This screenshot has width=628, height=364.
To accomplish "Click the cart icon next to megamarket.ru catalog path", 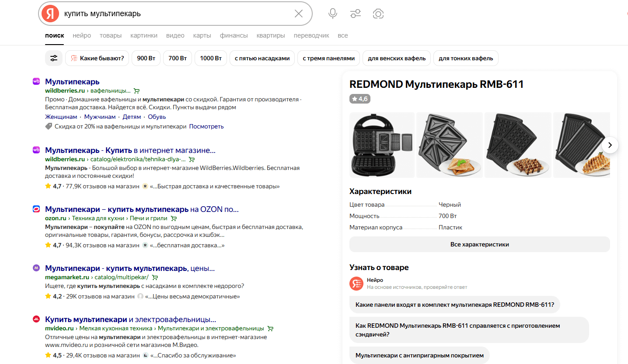I will [155, 277].
